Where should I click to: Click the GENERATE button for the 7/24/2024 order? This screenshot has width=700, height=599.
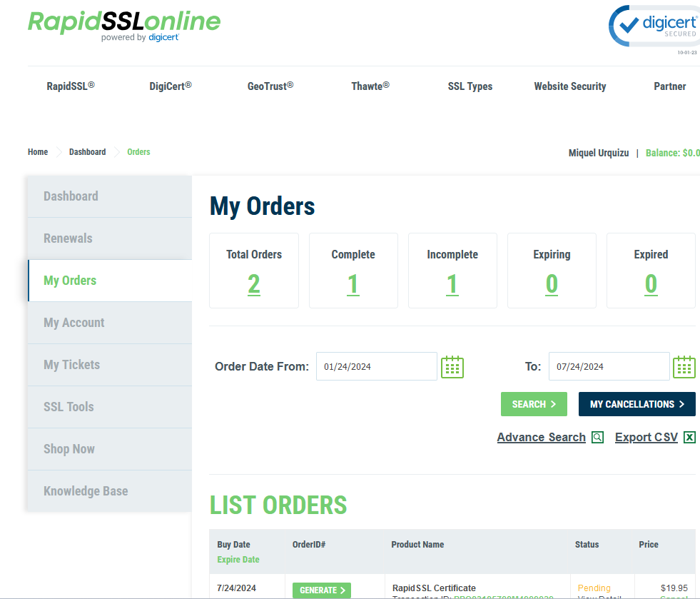[322, 590]
